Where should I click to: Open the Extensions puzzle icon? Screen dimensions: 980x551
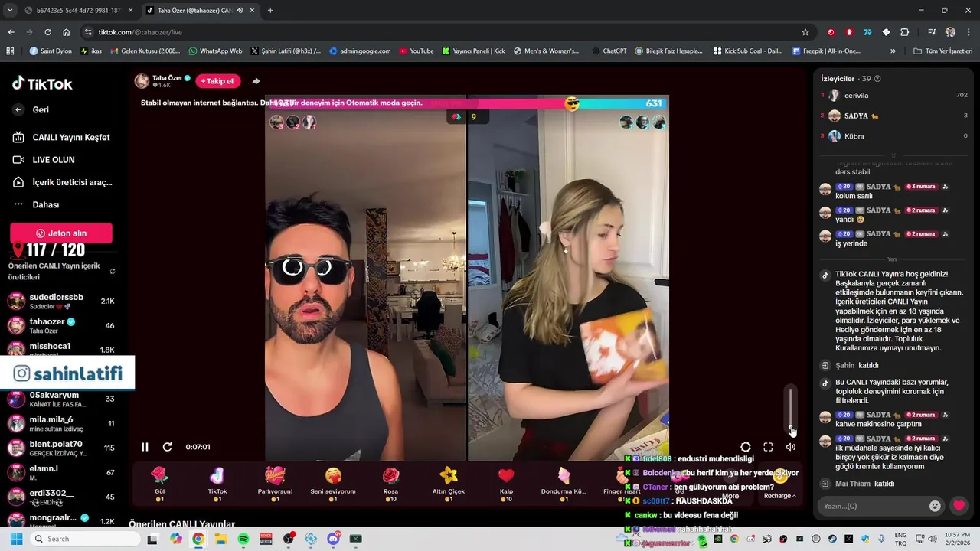[904, 32]
